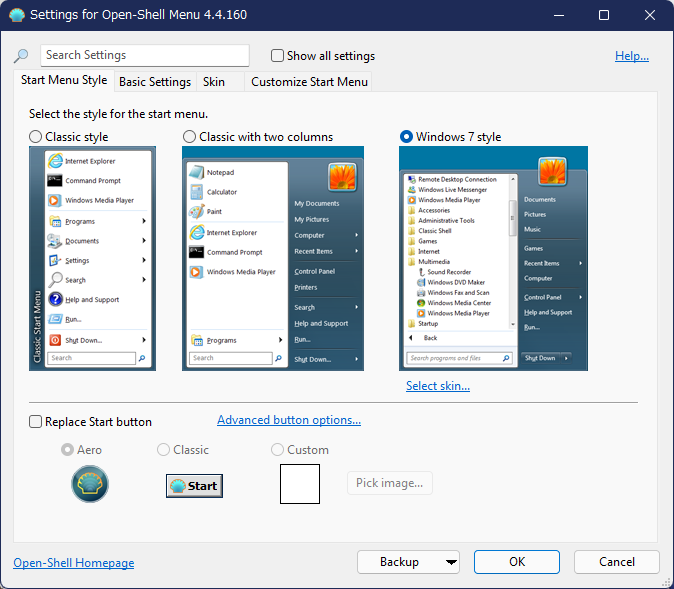
Task: Open the Customize Start Menu tab
Action: [x=309, y=82]
